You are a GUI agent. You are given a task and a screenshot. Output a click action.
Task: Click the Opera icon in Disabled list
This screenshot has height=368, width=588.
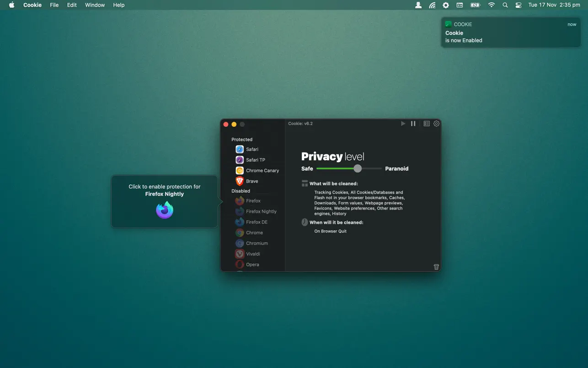pyautogui.click(x=240, y=265)
